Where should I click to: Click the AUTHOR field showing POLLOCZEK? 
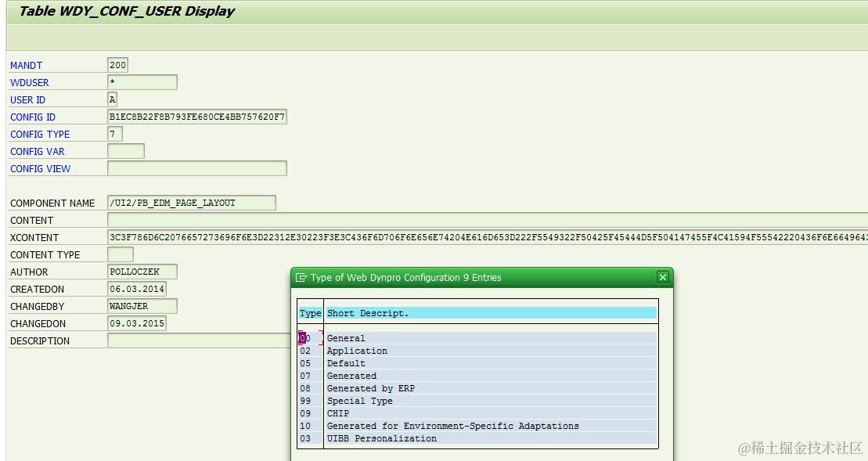[142, 272]
